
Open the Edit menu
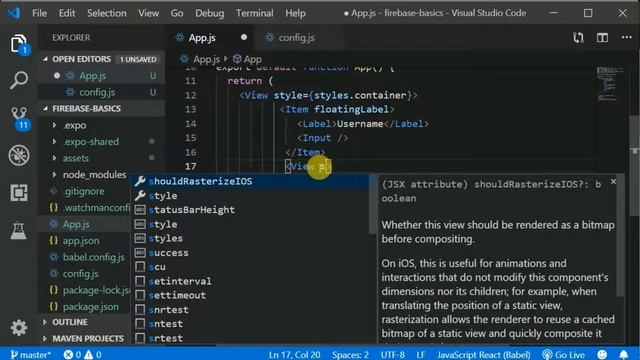67,13
